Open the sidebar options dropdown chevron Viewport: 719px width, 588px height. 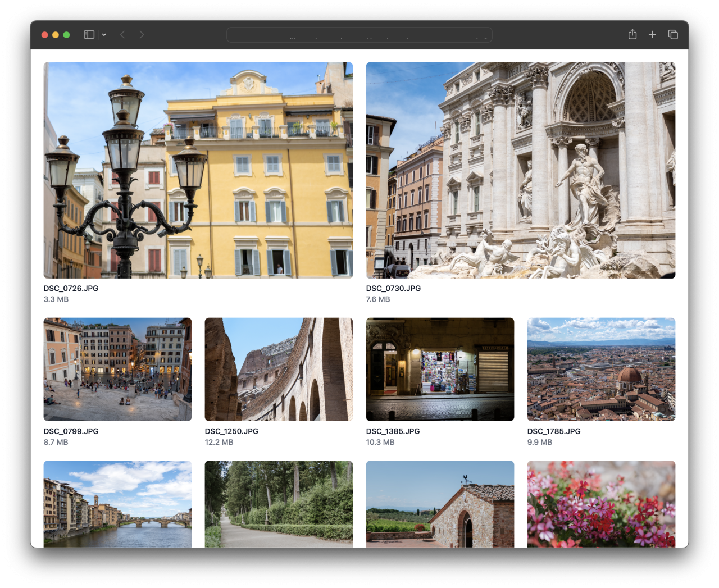coord(104,35)
